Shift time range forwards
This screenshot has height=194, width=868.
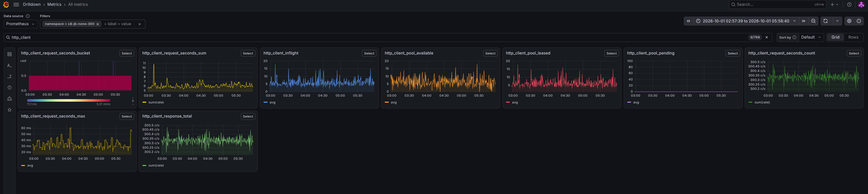804,21
